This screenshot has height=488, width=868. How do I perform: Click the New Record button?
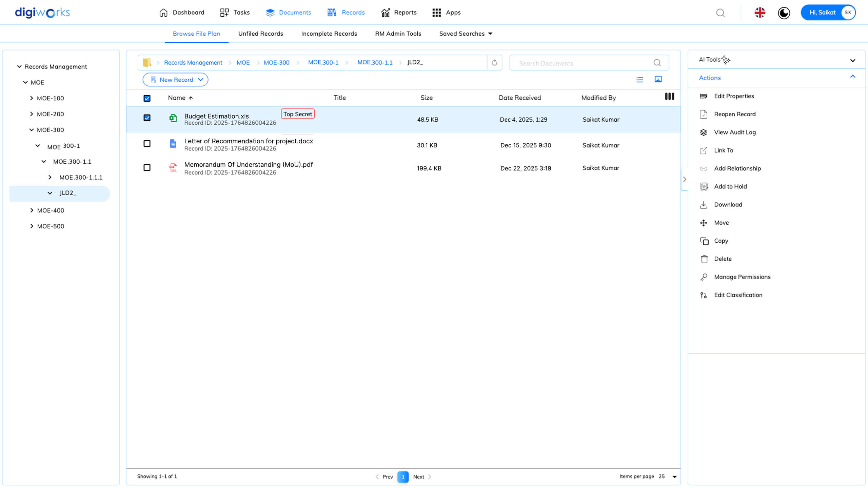(x=175, y=79)
